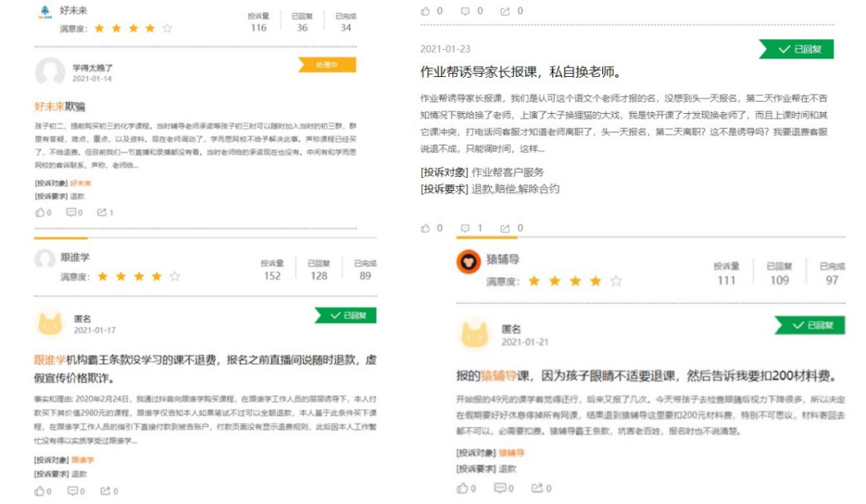Click the share icon above the 2021-01-23 date

(505, 11)
